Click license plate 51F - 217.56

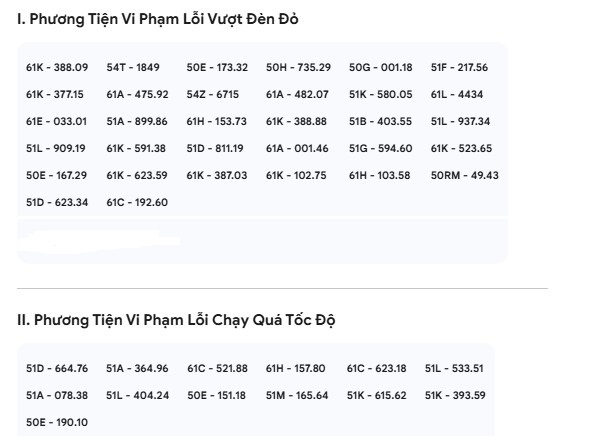(x=459, y=67)
